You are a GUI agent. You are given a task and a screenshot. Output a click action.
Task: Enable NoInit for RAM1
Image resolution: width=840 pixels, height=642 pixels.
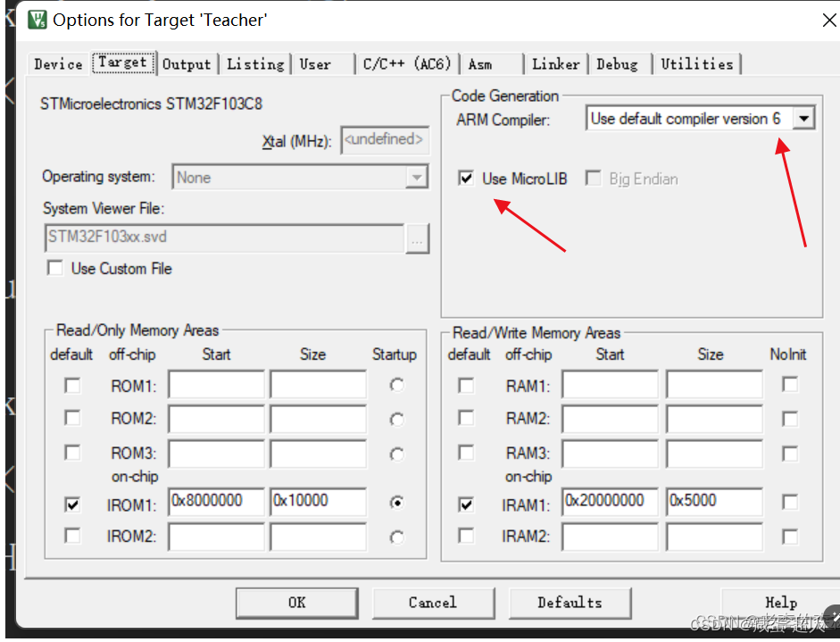(790, 384)
